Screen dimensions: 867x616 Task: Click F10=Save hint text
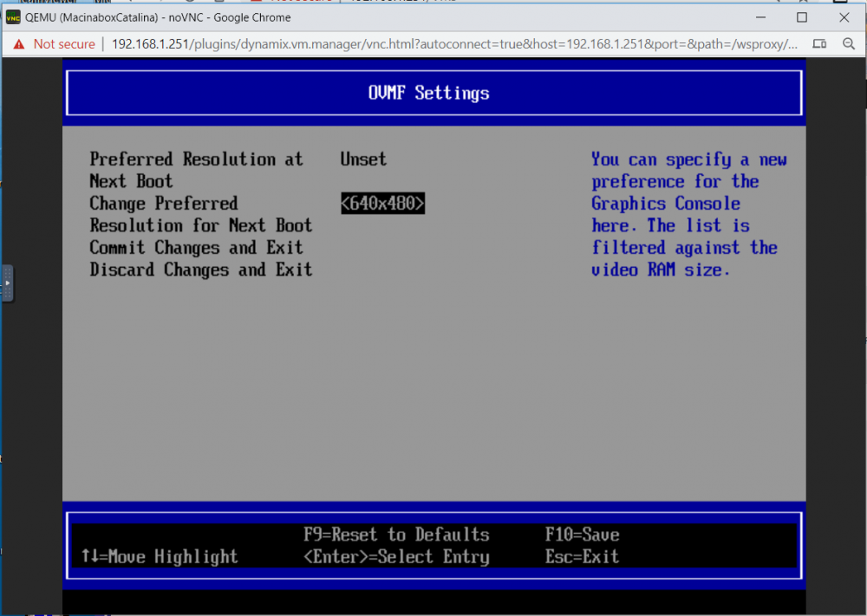(x=582, y=535)
